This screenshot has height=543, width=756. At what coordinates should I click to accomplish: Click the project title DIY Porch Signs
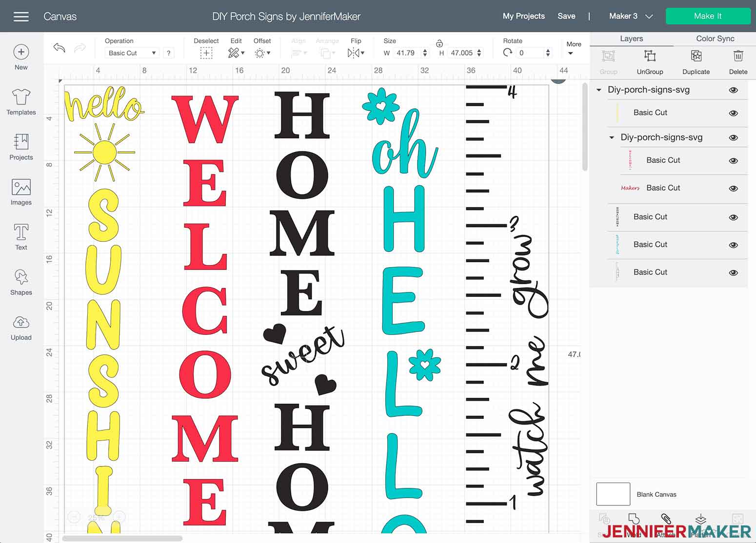[286, 16]
